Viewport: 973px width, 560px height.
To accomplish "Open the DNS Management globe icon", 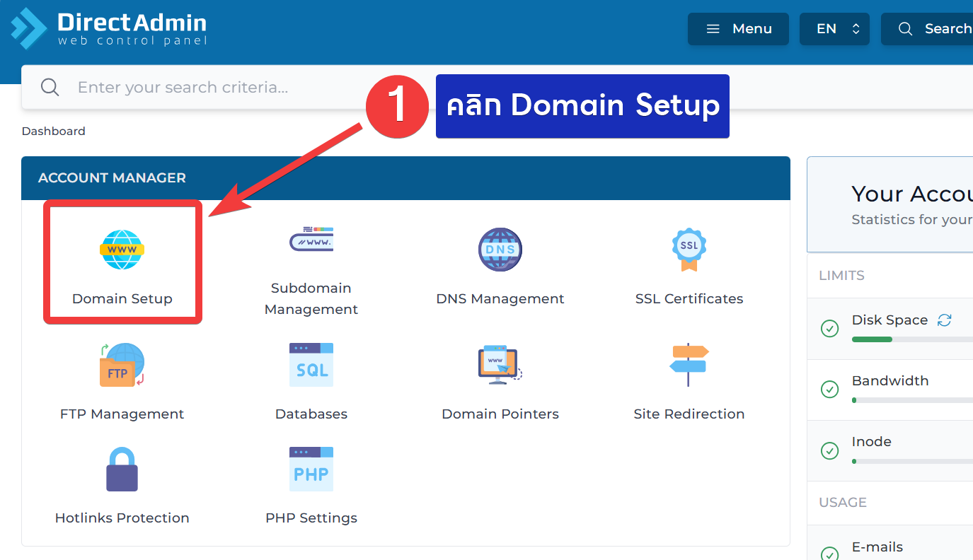I will pos(500,250).
